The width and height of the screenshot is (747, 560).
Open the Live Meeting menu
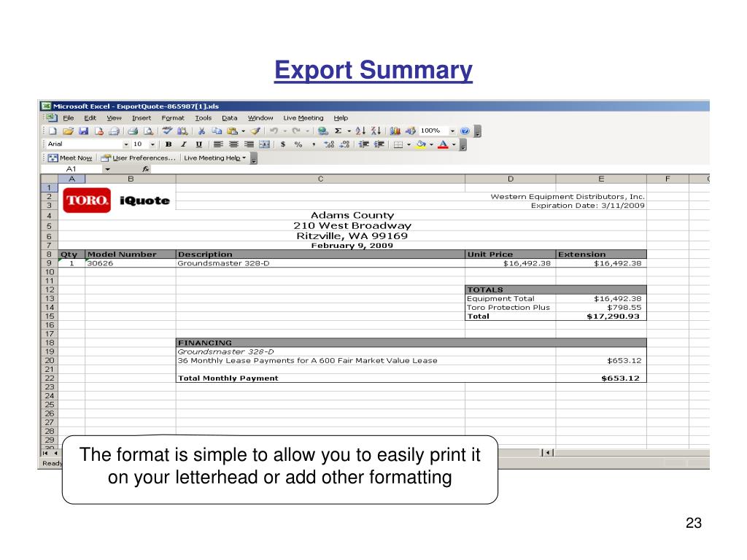coord(303,118)
